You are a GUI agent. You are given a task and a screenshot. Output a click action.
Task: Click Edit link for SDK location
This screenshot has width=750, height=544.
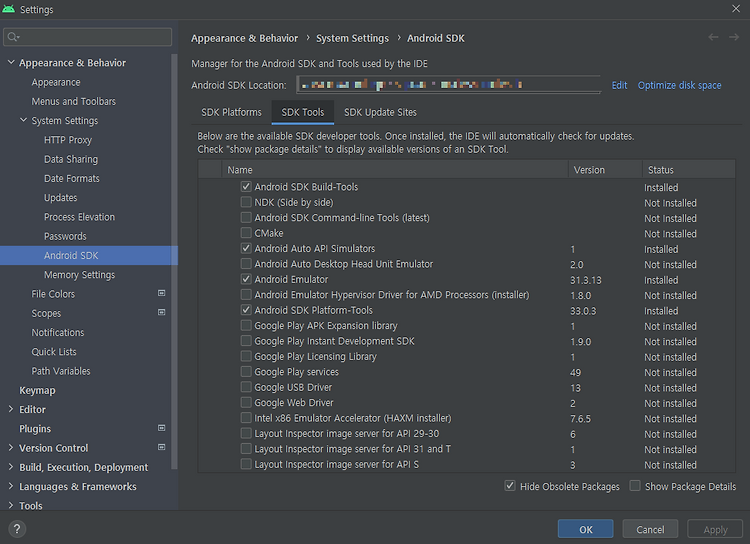click(619, 85)
